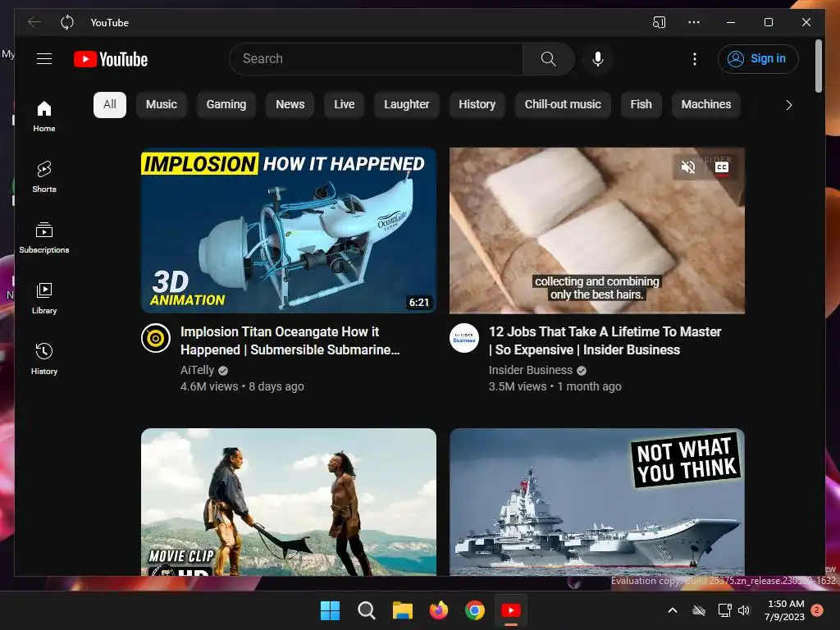Open the Not What You Think thumbnail
This screenshot has width=840, height=630.
597,502
